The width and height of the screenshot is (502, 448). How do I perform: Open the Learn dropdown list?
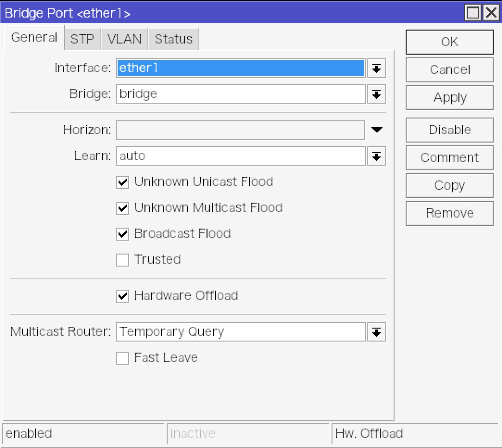pyautogui.click(x=376, y=156)
